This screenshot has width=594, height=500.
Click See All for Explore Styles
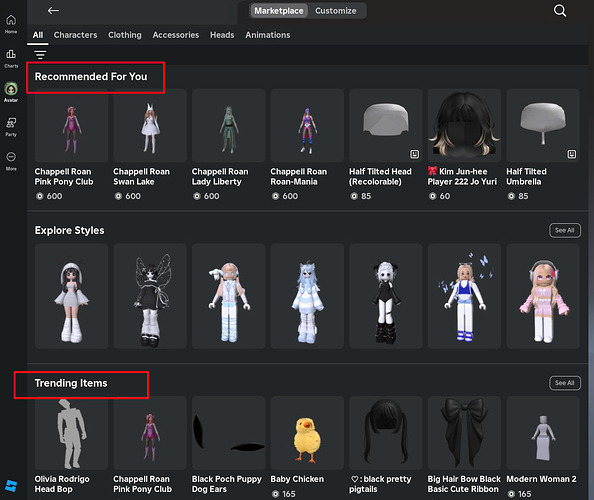point(565,230)
